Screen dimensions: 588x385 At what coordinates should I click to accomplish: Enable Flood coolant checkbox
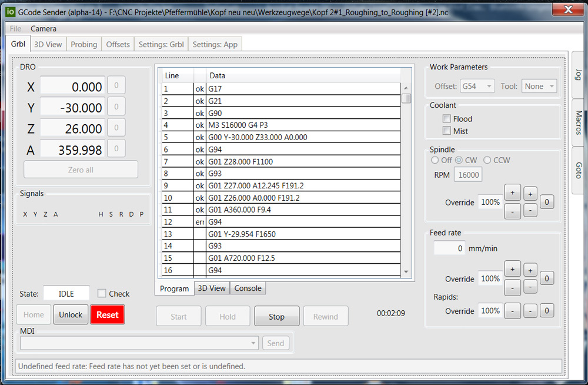coord(447,119)
